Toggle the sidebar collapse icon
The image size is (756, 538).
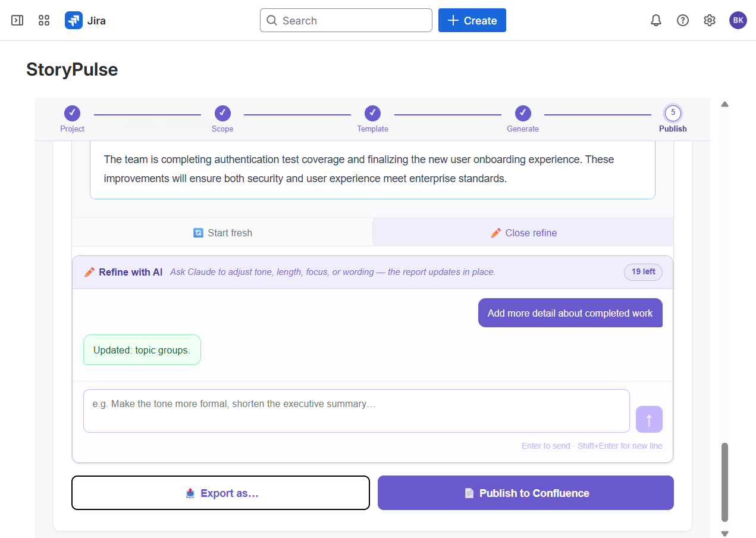17,20
